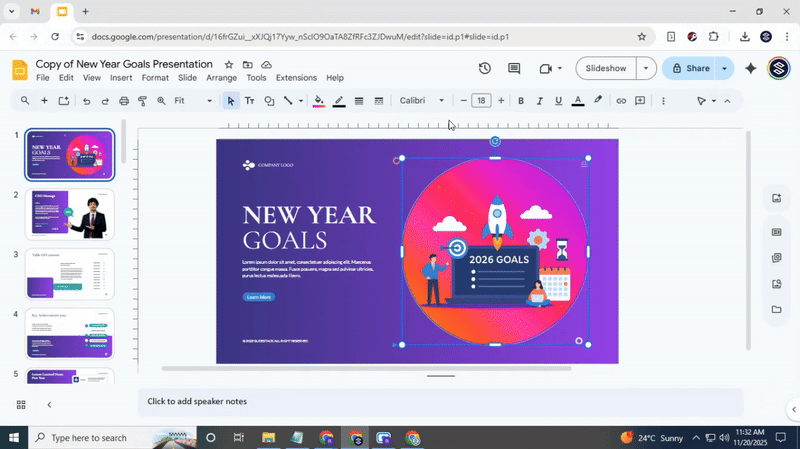This screenshot has height=449, width=800.
Task: Open the Arrange menu
Action: pyautogui.click(x=221, y=78)
